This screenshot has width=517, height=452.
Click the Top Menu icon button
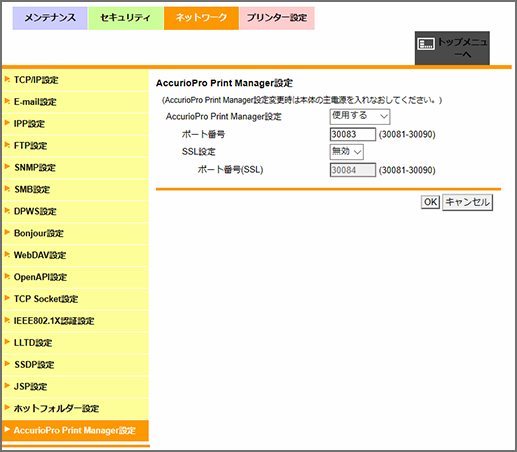452,48
